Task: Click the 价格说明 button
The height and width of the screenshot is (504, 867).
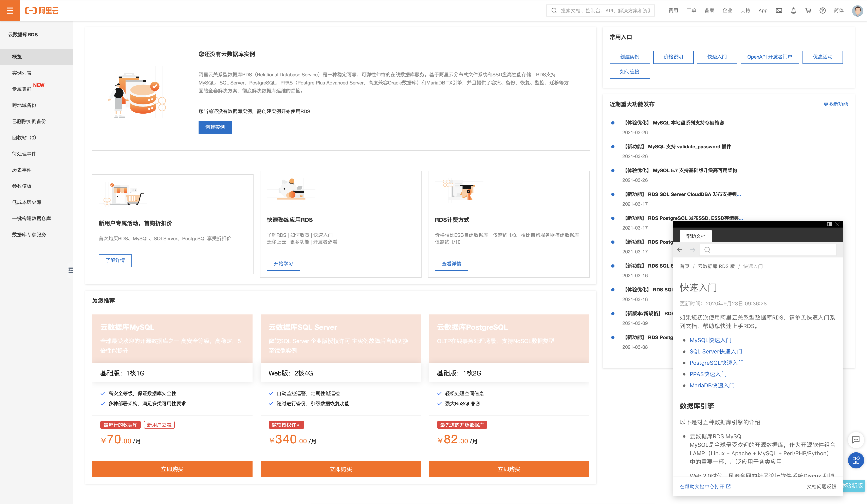Action: click(x=673, y=57)
